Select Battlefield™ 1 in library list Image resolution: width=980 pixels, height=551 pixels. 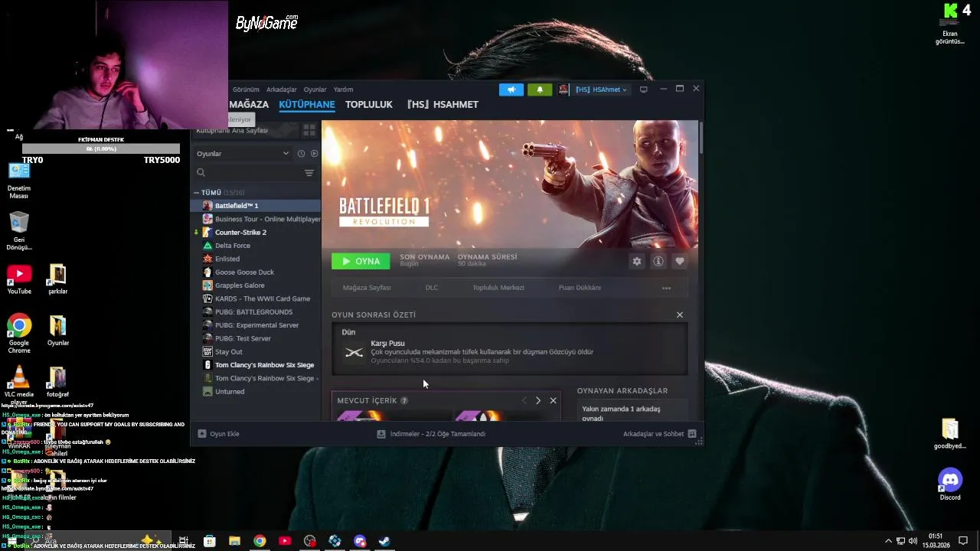pos(256,206)
